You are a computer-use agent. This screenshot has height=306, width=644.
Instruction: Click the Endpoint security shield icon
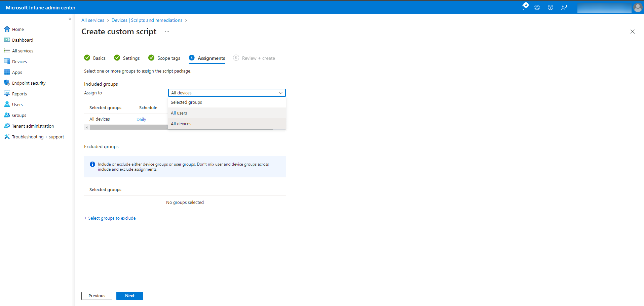7,83
